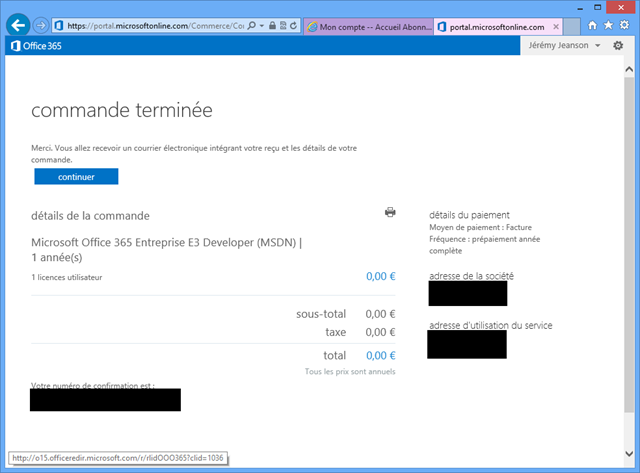Click the Office 365 logo
This screenshot has width=640, height=473.
click(36, 46)
